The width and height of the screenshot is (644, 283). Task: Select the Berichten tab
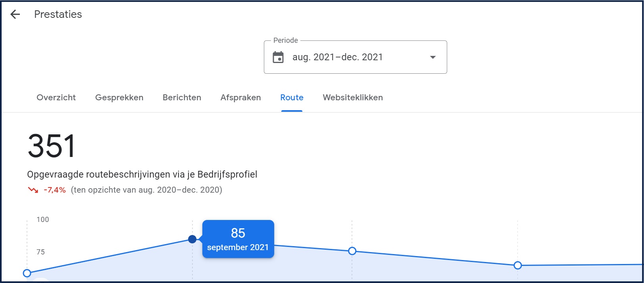pyautogui.click(x=182, y=98)
